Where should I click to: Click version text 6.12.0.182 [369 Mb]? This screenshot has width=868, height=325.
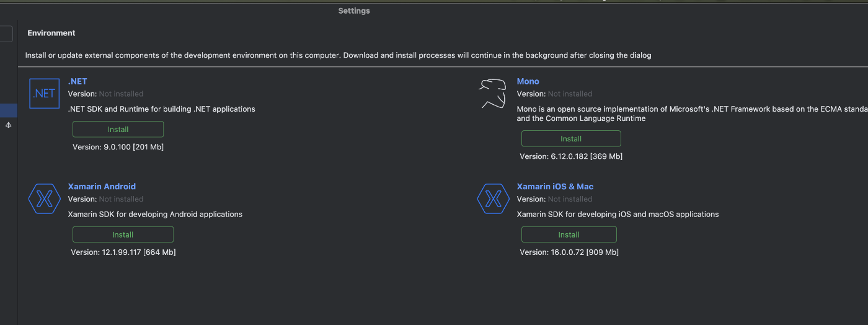click(x=571, y=156)
